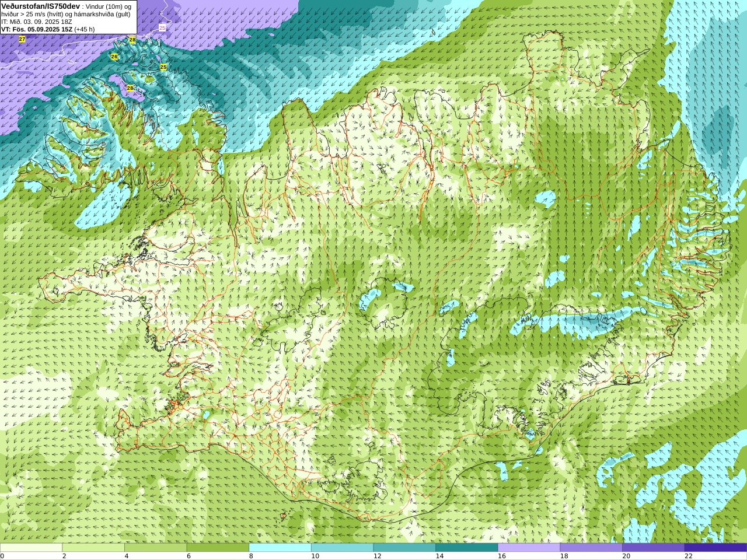The width and height of the screenshot is (747, 560).
Task: Click the 8–10 m/s light cyan swatch
Action: point(280,548)
